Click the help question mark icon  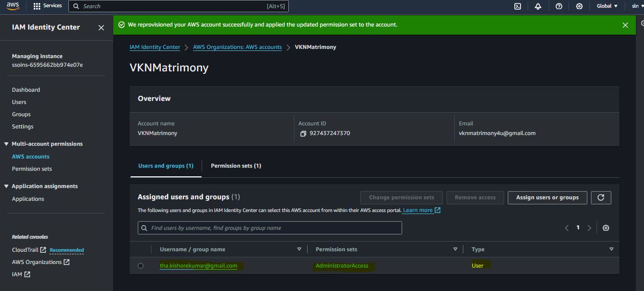[x=559, y=6]
